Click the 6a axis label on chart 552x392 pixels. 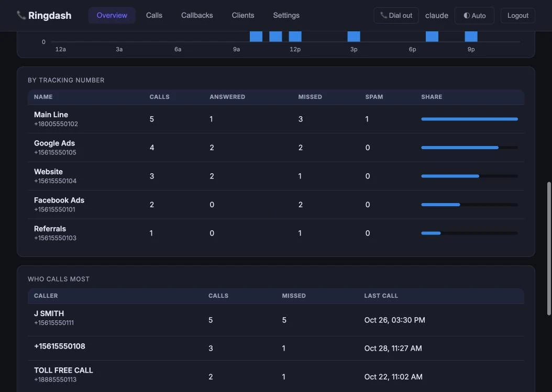pos(178,49)
